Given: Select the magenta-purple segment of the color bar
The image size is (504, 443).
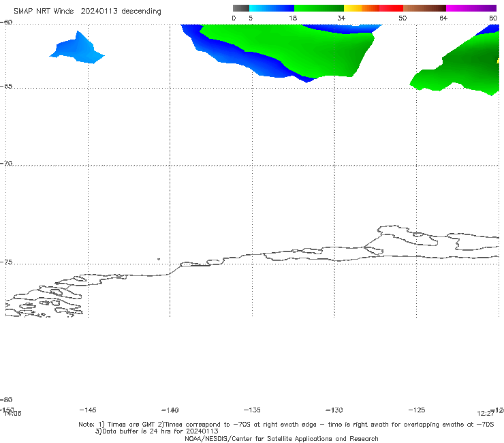Looking at the screenshot, I should (471, 8).
